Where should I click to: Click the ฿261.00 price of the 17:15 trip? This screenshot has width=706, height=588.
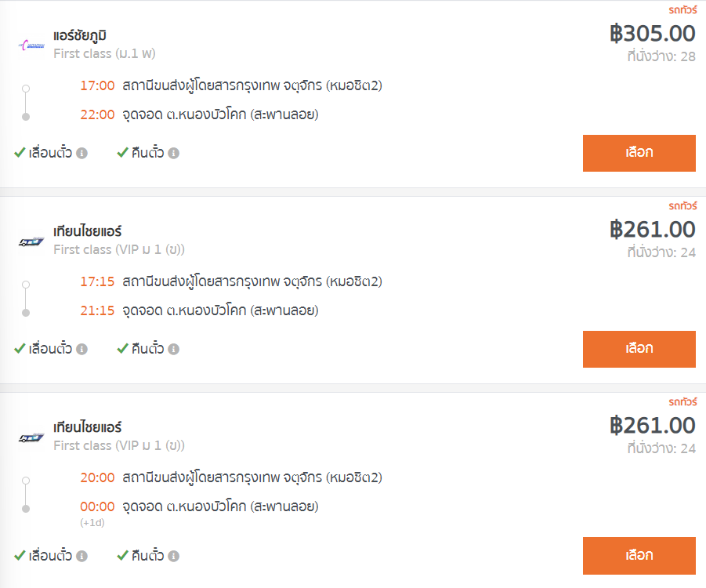653,230
